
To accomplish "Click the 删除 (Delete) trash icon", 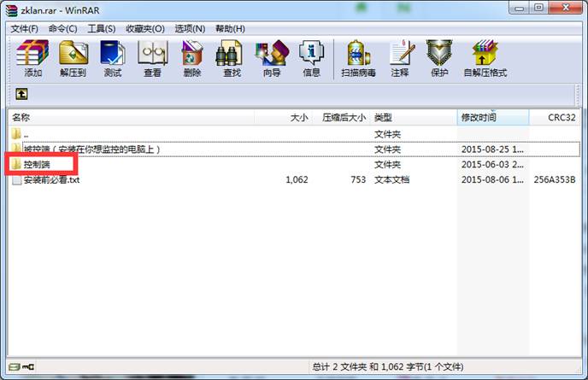I will pyautogui.click(x=192, y=58).
